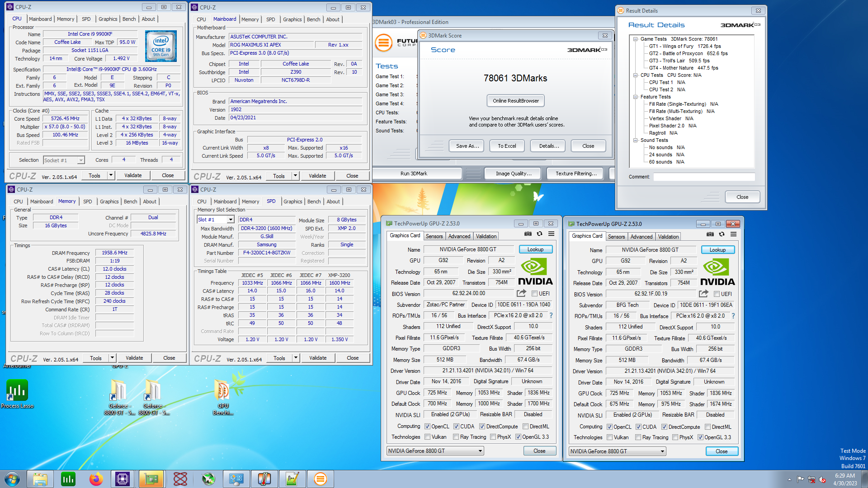Toggle Vulkan checkbox in right GPU-Z window
The image size is (868, 488).
pyautogui.click(x=610, y=437)
